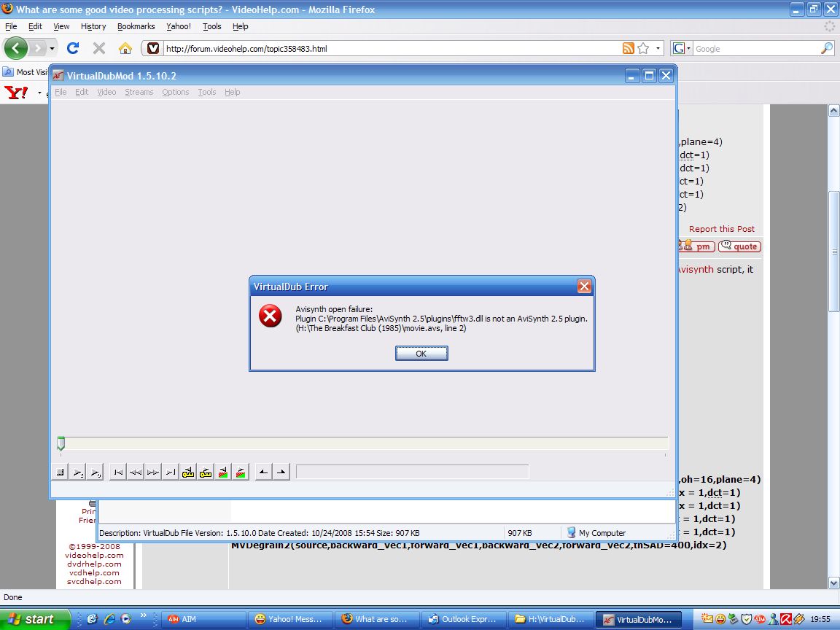The image size is (840, 630).
Task: Click the Firefox URL address bar
Action: [x=391, y=49]
